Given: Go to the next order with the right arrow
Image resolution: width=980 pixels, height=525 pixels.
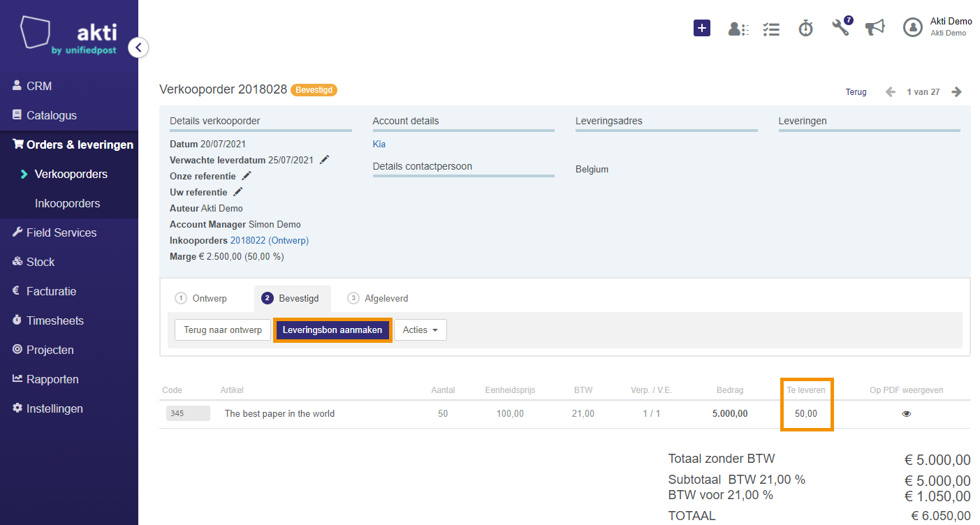Looking at the screenshot, I should 957,92.
